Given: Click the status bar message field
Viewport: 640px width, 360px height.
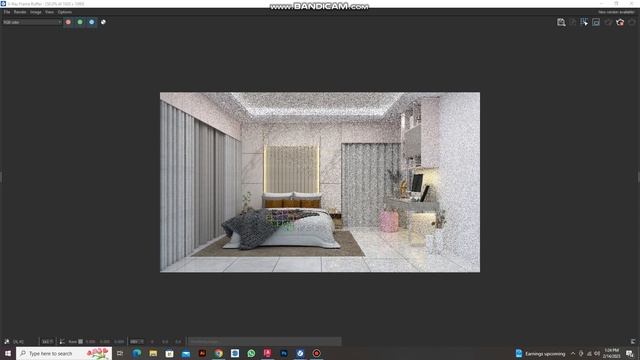Looking at the screenshot, I should pos(264,342).
